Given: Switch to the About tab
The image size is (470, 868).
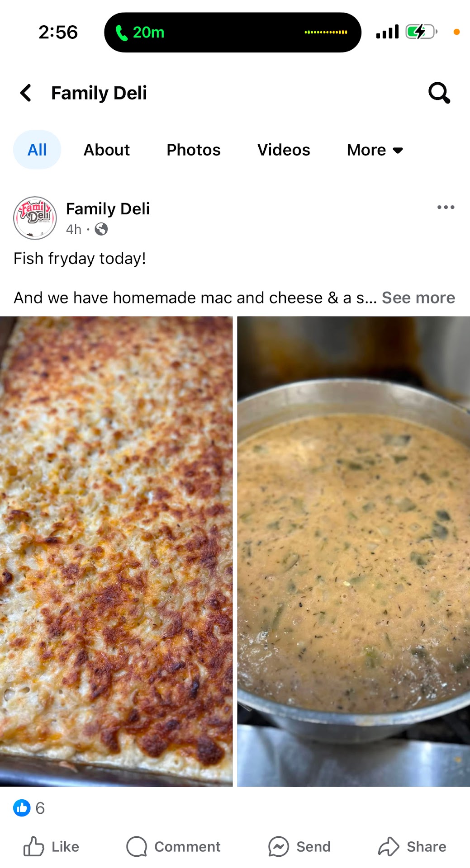Looking at the screenshot, I should 107,150.
